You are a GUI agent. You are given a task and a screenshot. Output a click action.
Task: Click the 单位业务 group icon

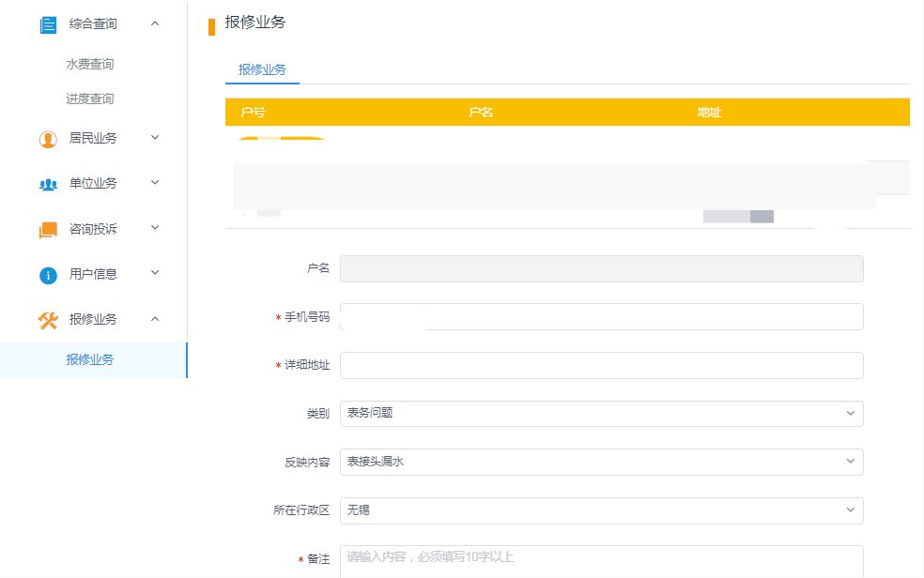tap(48, 184)
